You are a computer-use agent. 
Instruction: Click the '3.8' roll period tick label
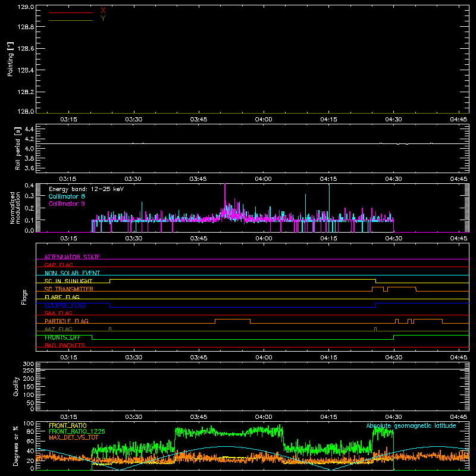click(29, 158)
